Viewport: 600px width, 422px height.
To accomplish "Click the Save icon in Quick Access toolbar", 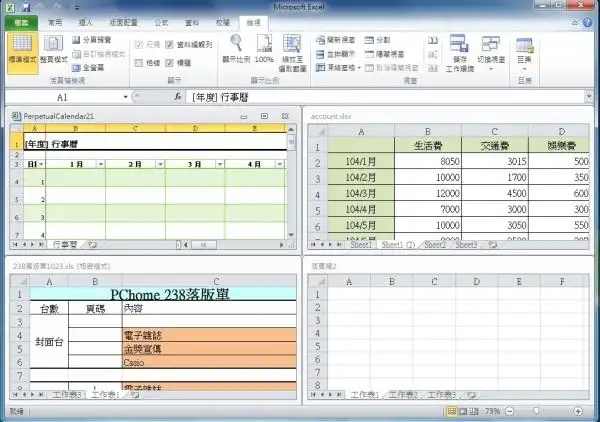I will click(26, 7).
